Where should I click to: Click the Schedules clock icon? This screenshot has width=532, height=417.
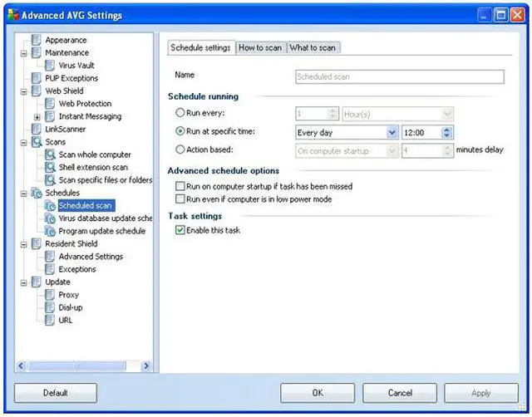[37, 193]
